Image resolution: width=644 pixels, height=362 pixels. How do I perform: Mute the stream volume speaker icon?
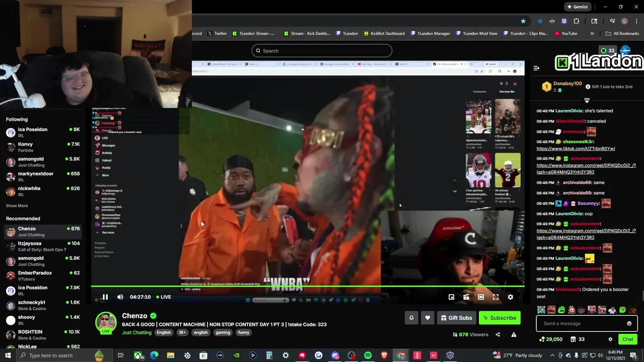(x=120, y=297)
